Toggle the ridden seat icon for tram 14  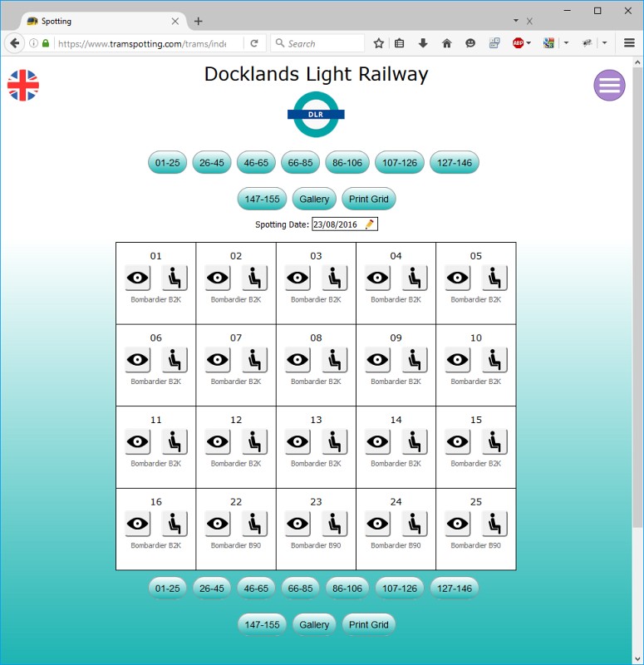click(x=415, y=441)
